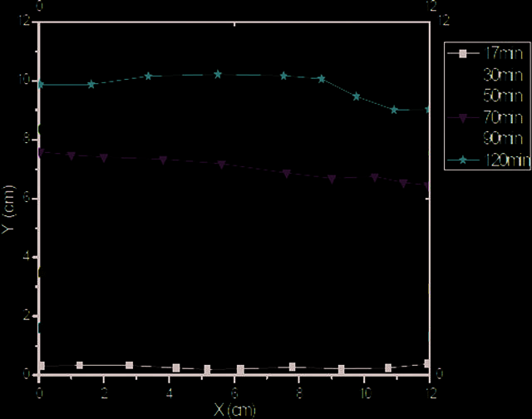Select the 30min legend label
Image resolution: width=532 pixels, height=419 pixels.
(x=503, y=75)
